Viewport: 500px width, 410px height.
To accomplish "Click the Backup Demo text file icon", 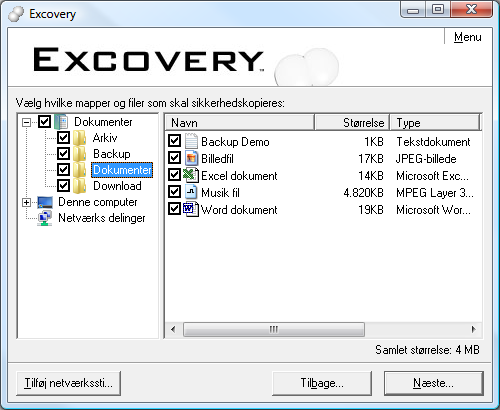I will pos(191,141).
